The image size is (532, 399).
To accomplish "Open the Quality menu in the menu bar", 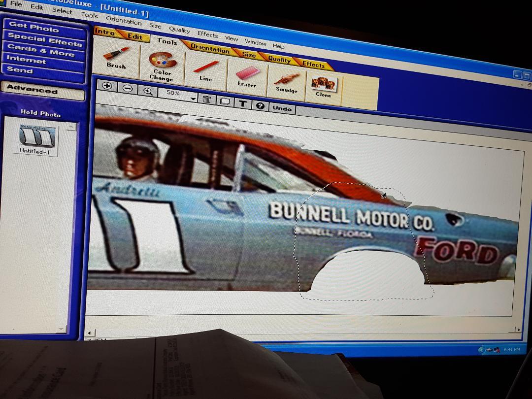I will click(x=179, y=30).
